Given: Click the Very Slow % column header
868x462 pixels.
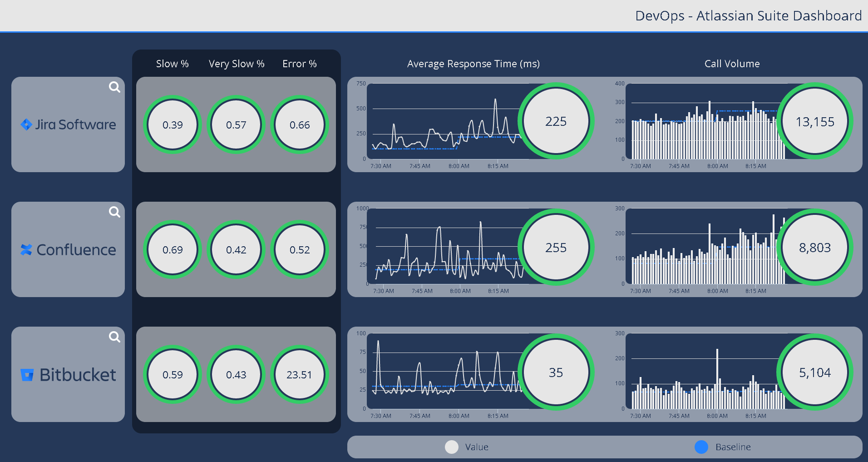Looking at the screenshot, I should (x=237, y=64).
